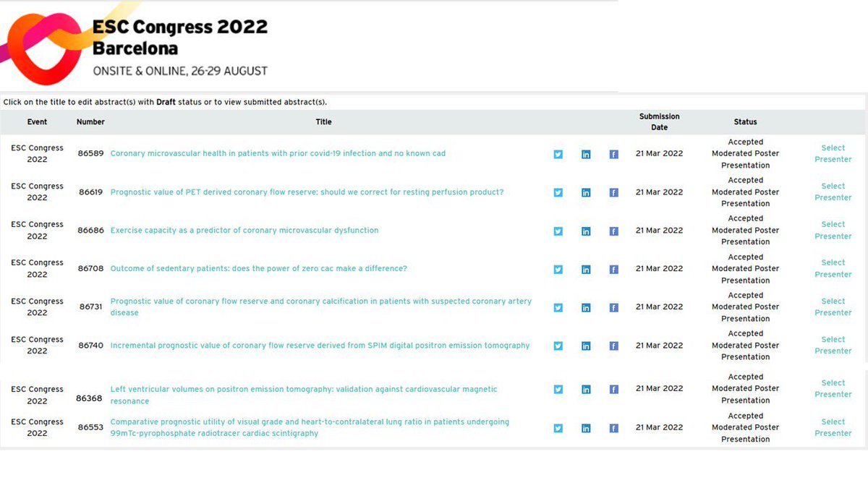Share abstract 86589 on Facebook
This screenshot has width=868, height=488.
pyautogui.click(x=613, y=154)
